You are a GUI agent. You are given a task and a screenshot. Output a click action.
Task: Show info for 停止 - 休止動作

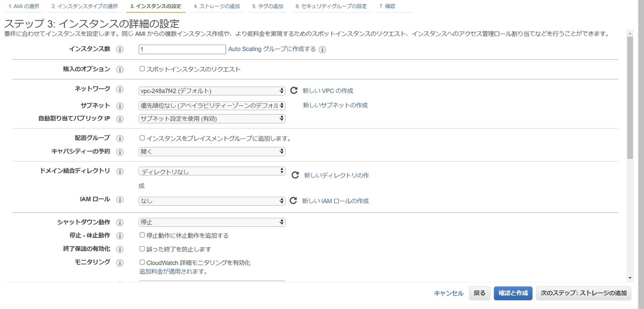tap(120, 236)
